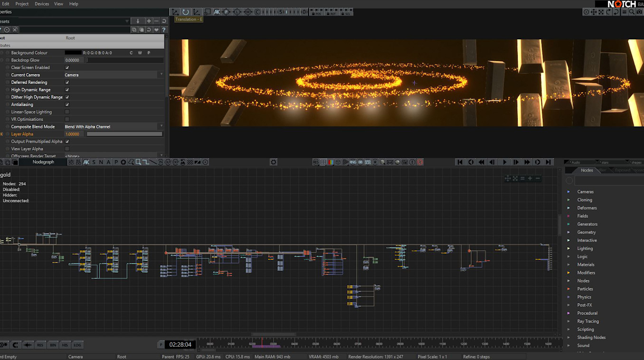The width and height of the screenshot is (644, 360).
Task: Click the P filter icon in nodegraph toolbar
Action: tap(116, 162)
